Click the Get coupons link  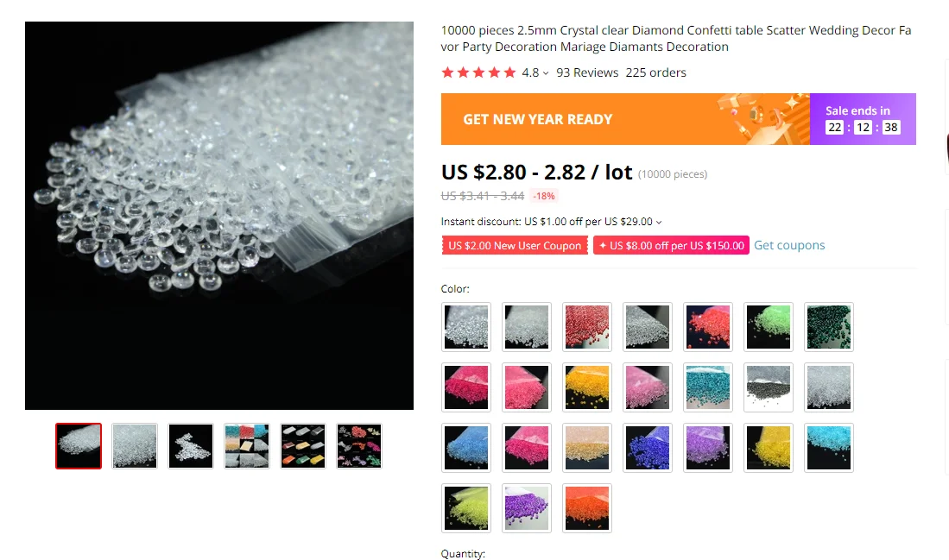point(789,245)
